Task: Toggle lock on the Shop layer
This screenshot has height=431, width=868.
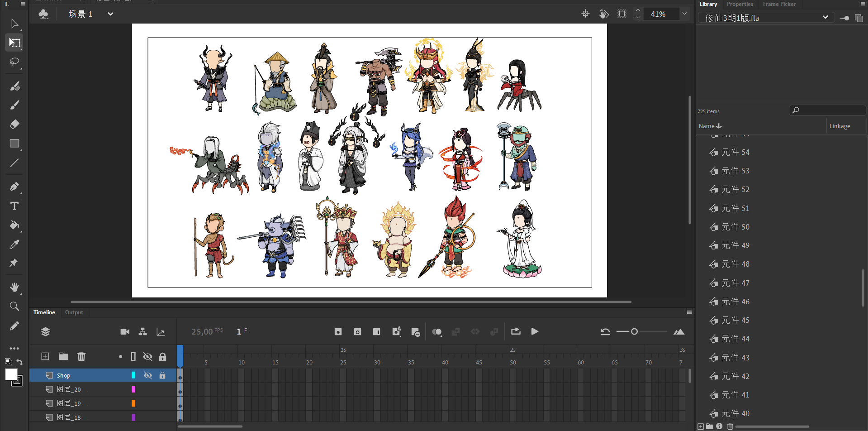Action: click(x=162, y=375)
